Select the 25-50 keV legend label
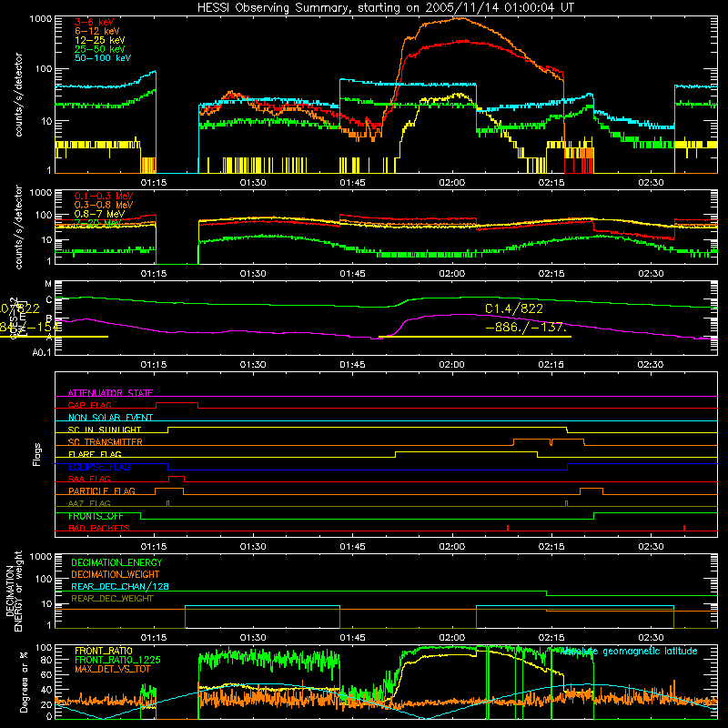Image resolution: width=728 pixels, height=728 pixels. point(100,49)
